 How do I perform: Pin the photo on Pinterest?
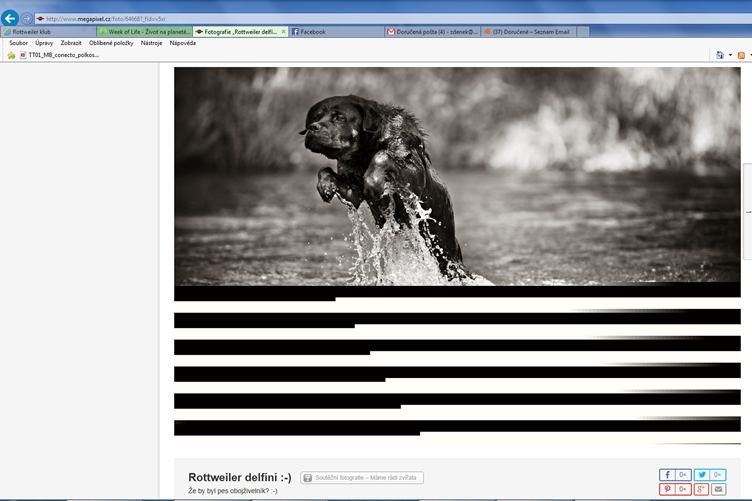tap(667, 489)
